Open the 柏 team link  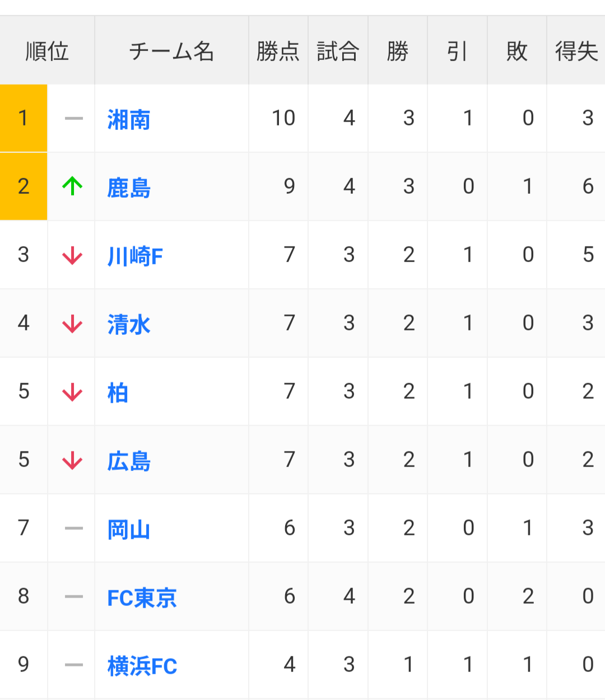click(x=118, y=393)
